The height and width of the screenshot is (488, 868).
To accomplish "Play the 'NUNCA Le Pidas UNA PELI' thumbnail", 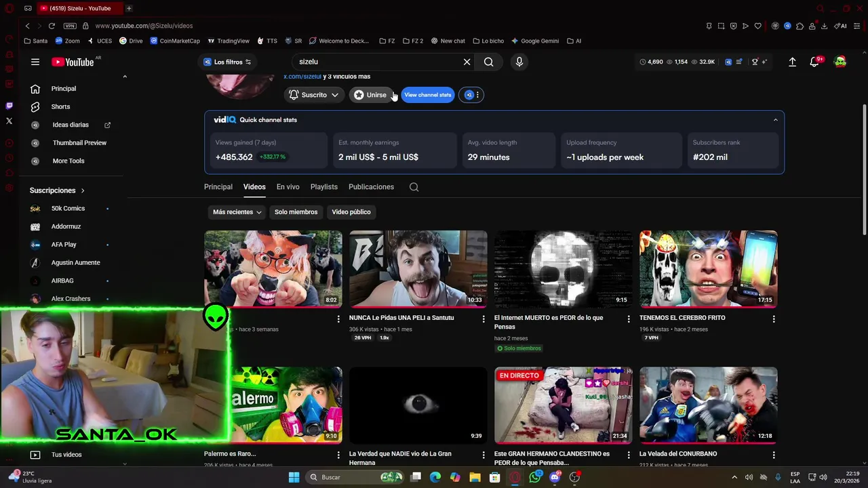I will (418, 268).
